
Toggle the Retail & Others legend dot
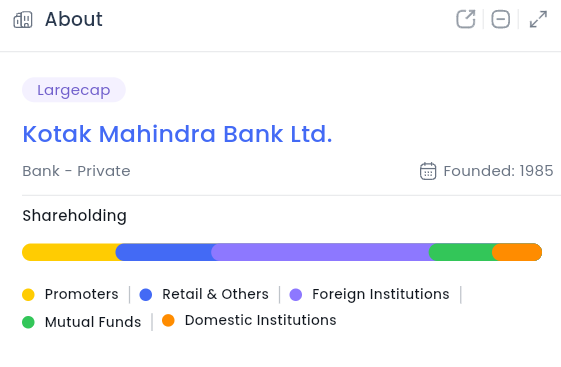pos(146,295)
